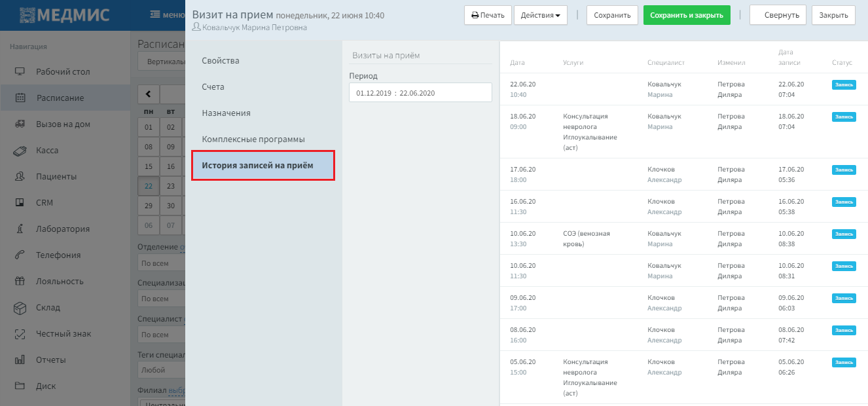Select day 22 in the calendar
868x406 pixels.
pyautogui.click(x=149, y=186)
